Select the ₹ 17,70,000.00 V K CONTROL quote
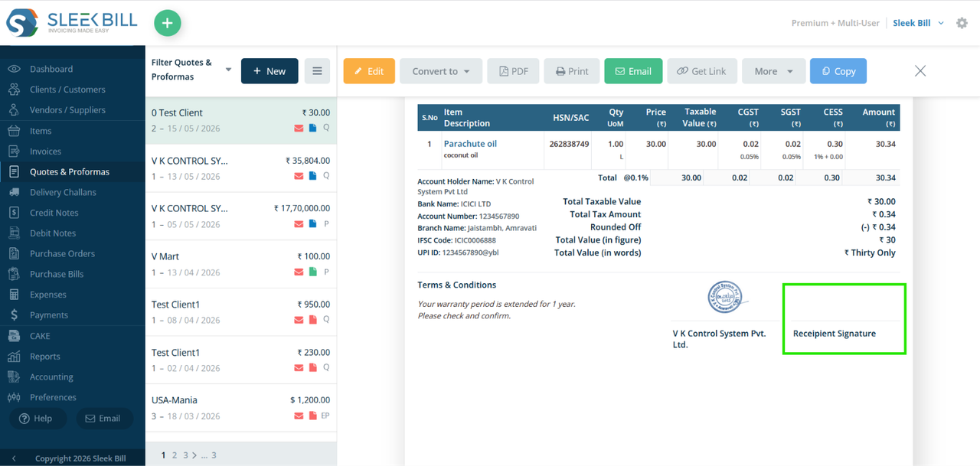The height and width of the screenshot is (466, 980). pyautogui.click(x=241, y=216)
